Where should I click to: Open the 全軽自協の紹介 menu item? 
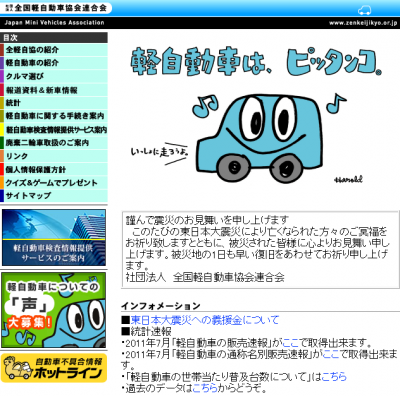54,50
